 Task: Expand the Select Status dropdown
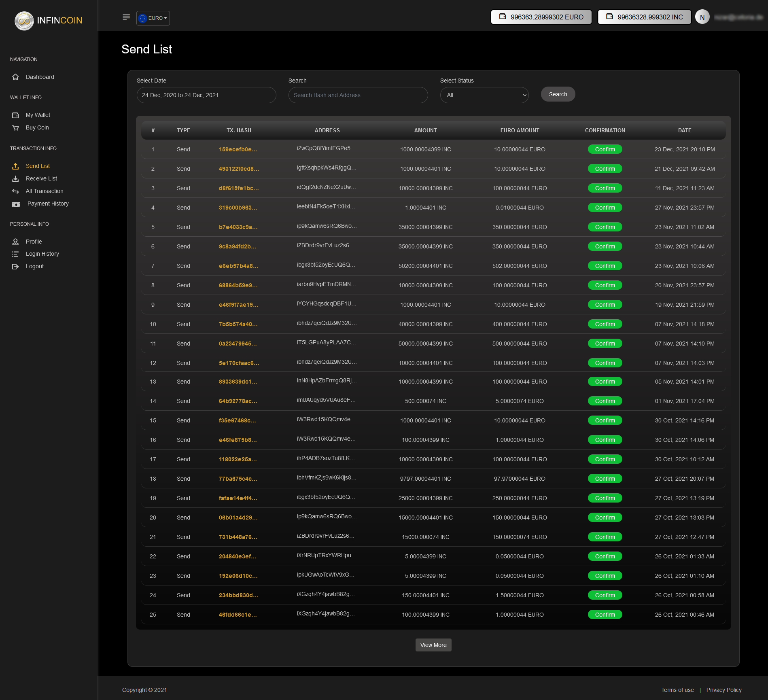pos(484,95)
